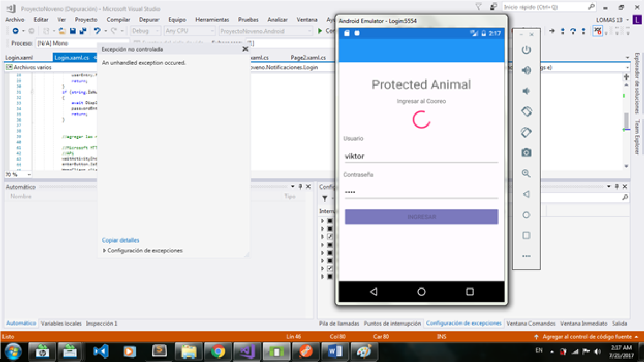Click Back triangle in emulator side toolbar
This screenshot has width=644, height=362.
[x=526, y=194]
